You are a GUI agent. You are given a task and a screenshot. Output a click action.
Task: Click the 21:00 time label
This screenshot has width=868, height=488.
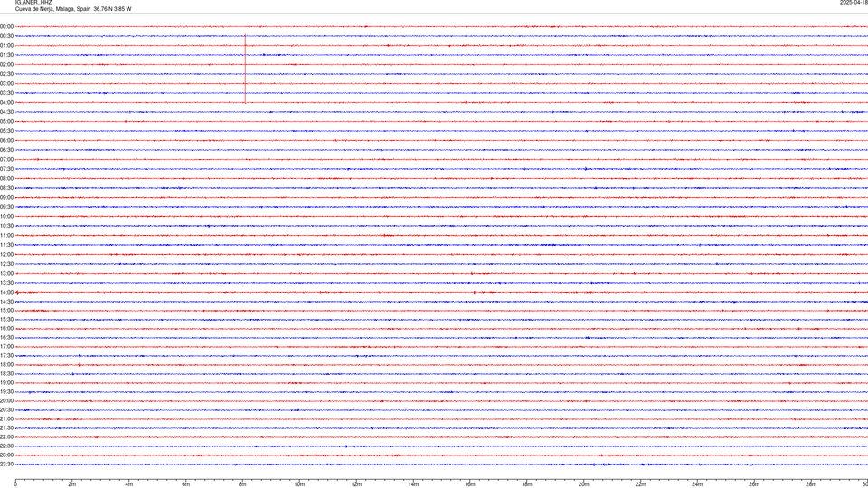6,418
